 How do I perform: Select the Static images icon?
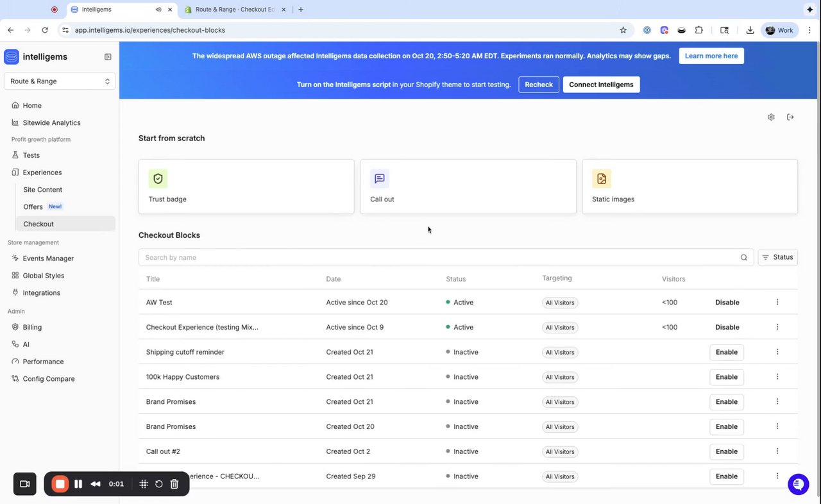click(x=602, y=179)
